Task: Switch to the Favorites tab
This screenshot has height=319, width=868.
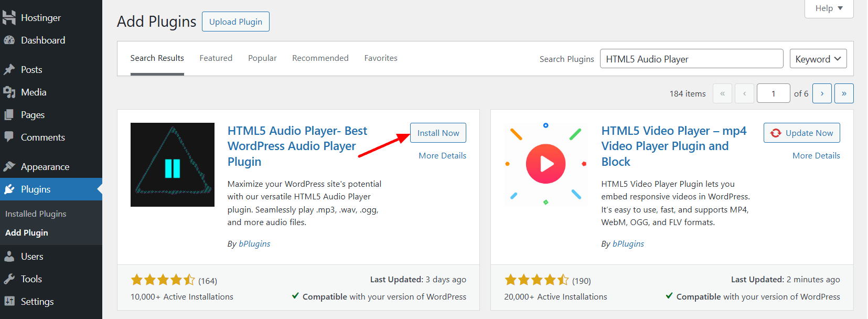Action: (381, 58)
